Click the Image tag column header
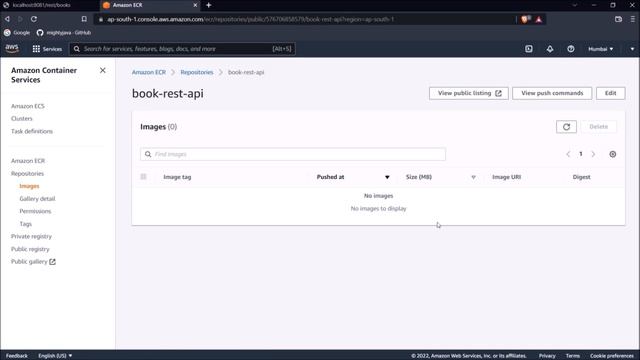The image size is (640, 360). pyautogui.click(x=177, y=177)
